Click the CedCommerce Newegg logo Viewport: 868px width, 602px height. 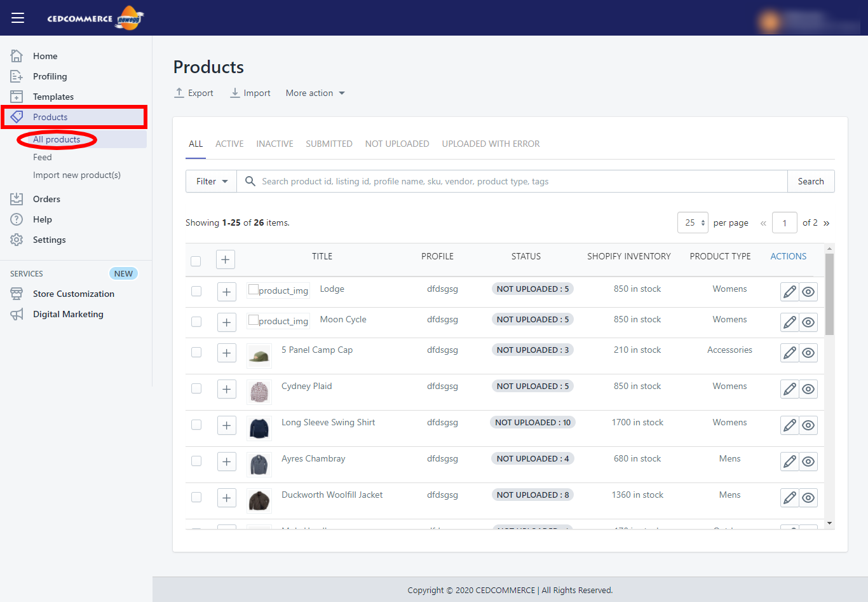pos(95,18)
